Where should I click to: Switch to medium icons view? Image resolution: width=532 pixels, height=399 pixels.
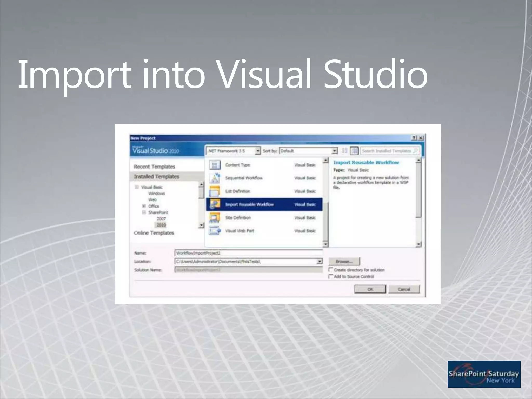[x=354, y=151]
